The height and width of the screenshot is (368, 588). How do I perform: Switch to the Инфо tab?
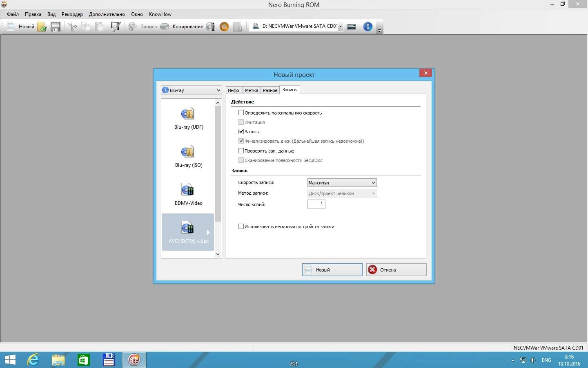(x=234, y=90)
